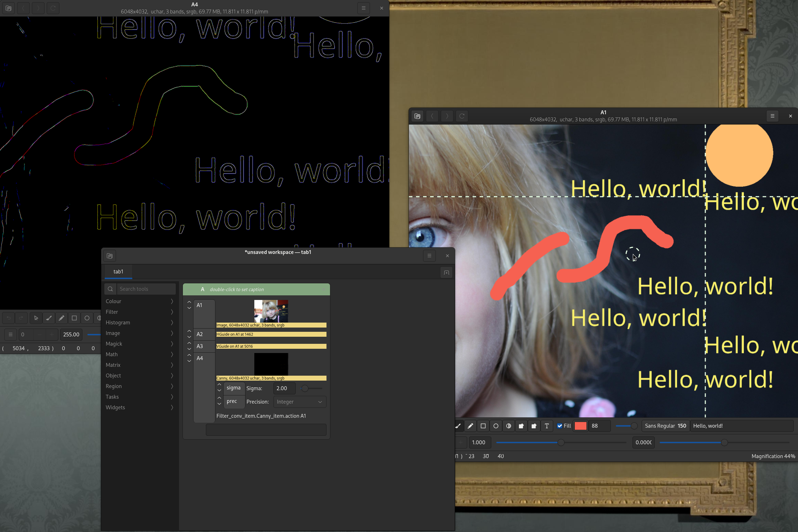Reload the image in A1 window
798x532 pixels.
462,116
